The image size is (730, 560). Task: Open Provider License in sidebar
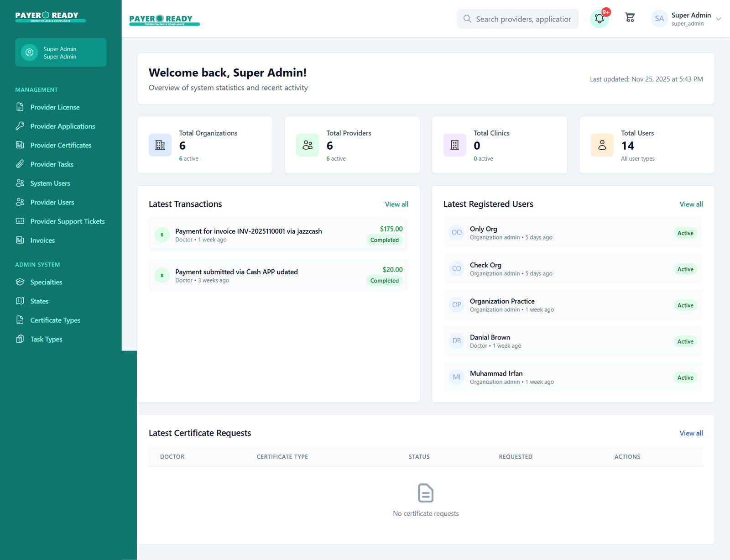click(x=55, y=107)
